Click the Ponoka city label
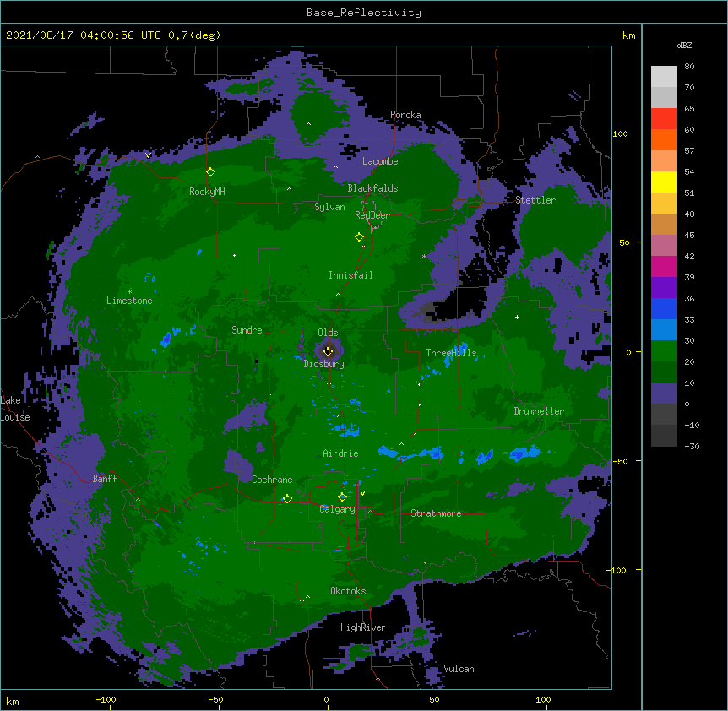This screenshot has width=728, height=711. [x=405, y=115]
